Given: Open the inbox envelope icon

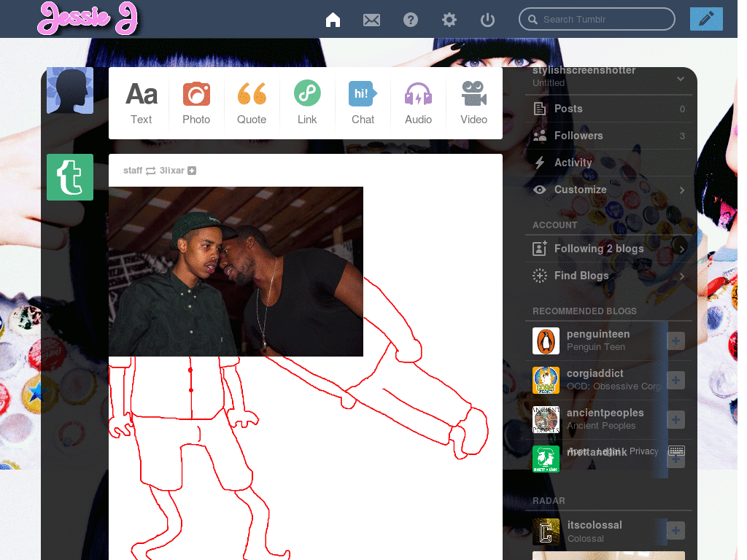Looking at the screenshot, I should 371,20.
